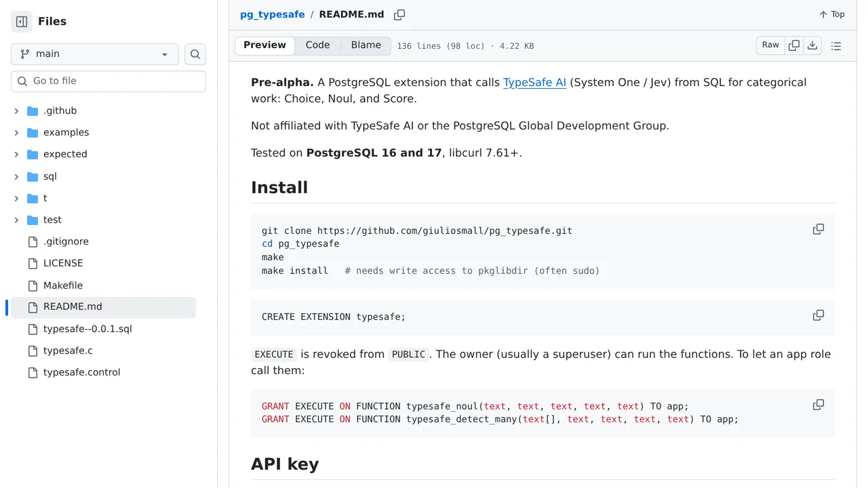Select typesafe.c in the file tree

[68, 350]
